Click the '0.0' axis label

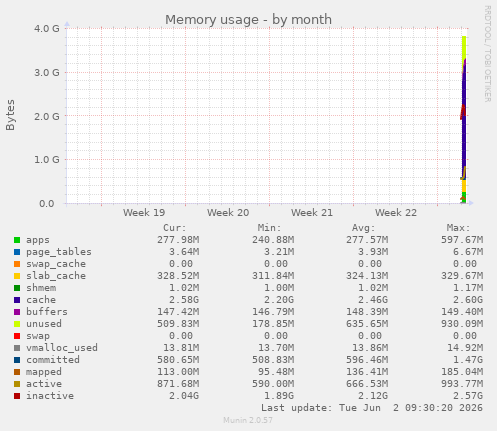pyautogui.click(x=47, y=203)
